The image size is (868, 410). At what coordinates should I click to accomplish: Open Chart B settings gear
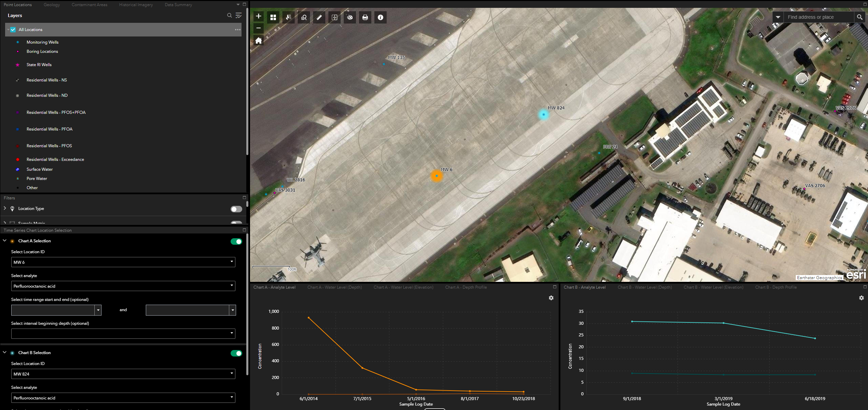[x=862, y=298]
